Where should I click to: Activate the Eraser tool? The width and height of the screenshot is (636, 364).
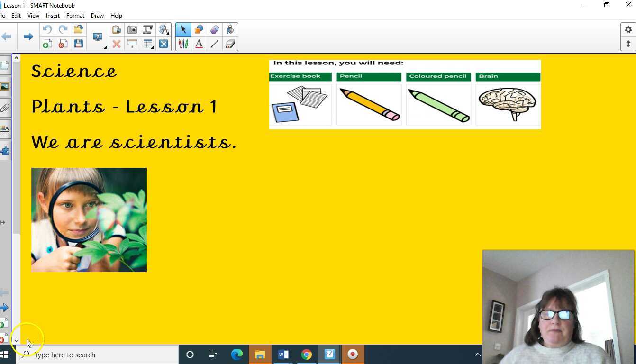point(231,44)
